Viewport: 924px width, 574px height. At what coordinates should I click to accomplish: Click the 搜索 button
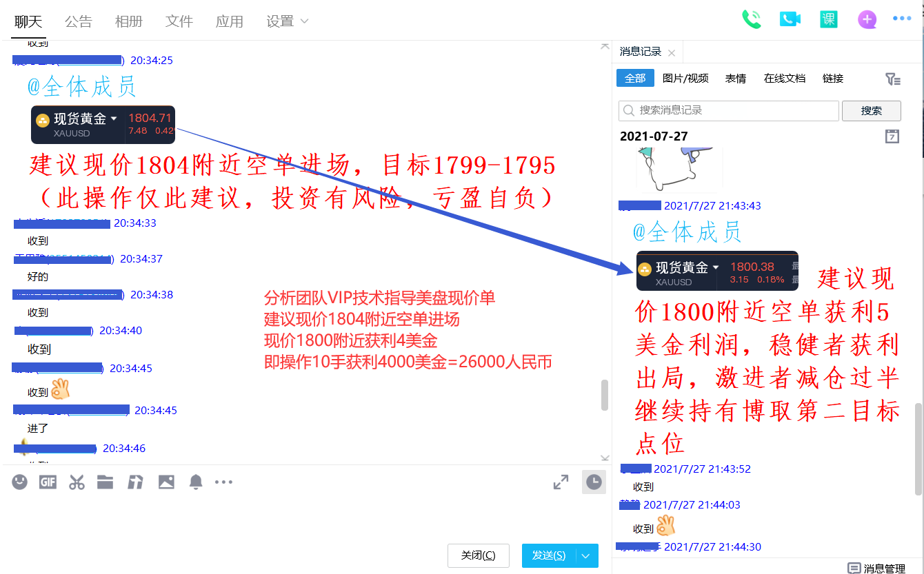[x=872, y=110]
